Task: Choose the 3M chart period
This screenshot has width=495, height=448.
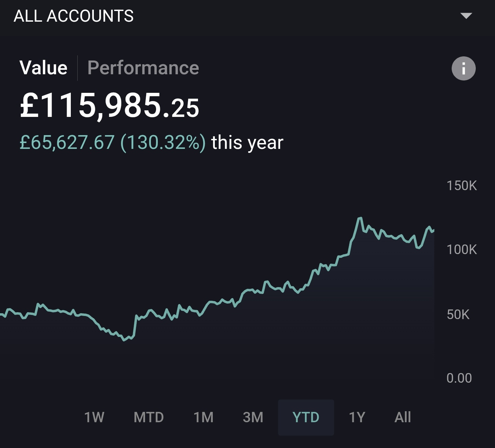Action: [253, 417]
